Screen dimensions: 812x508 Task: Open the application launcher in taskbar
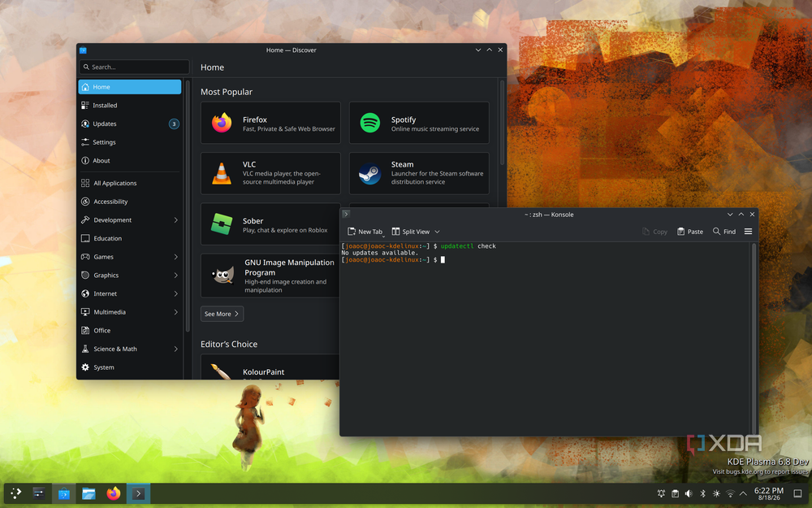16,493
